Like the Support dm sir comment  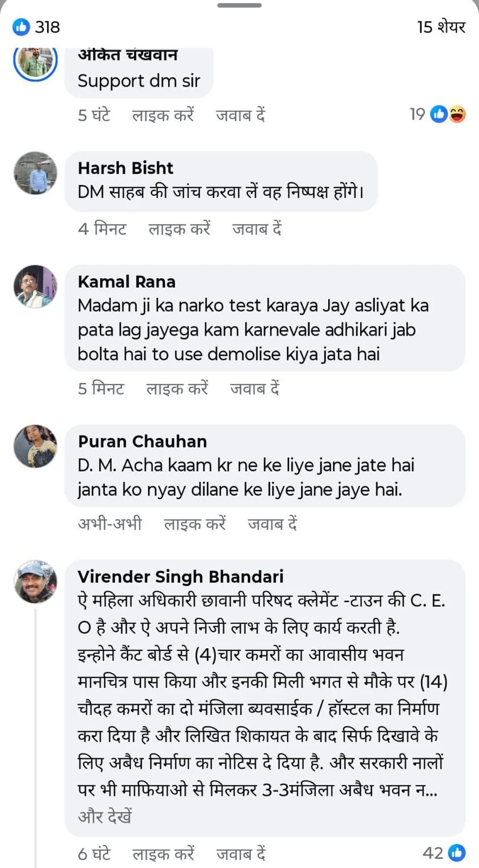[163, 115]
